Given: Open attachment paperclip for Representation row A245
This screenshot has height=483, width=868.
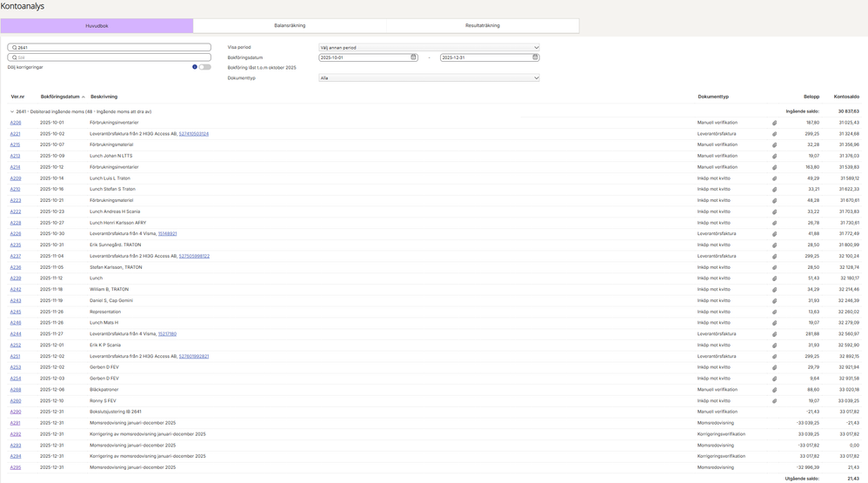Looking at the screenshot, I should [774, 312].
